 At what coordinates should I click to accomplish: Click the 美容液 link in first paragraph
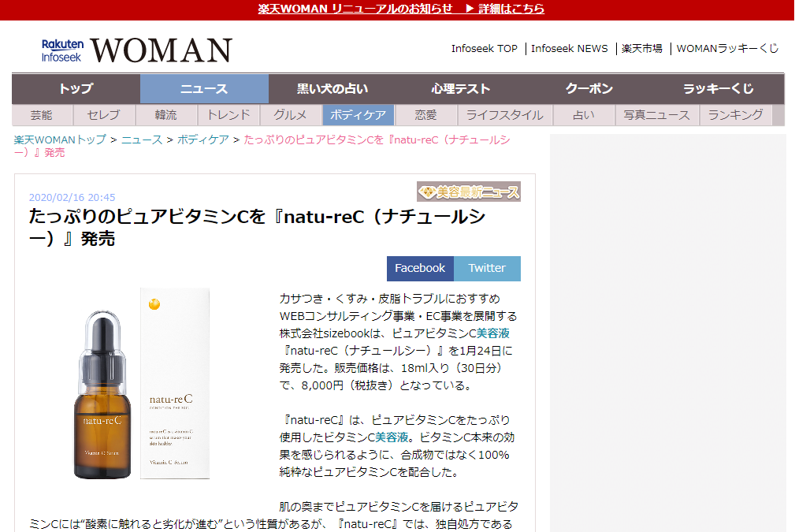point(493,333)
